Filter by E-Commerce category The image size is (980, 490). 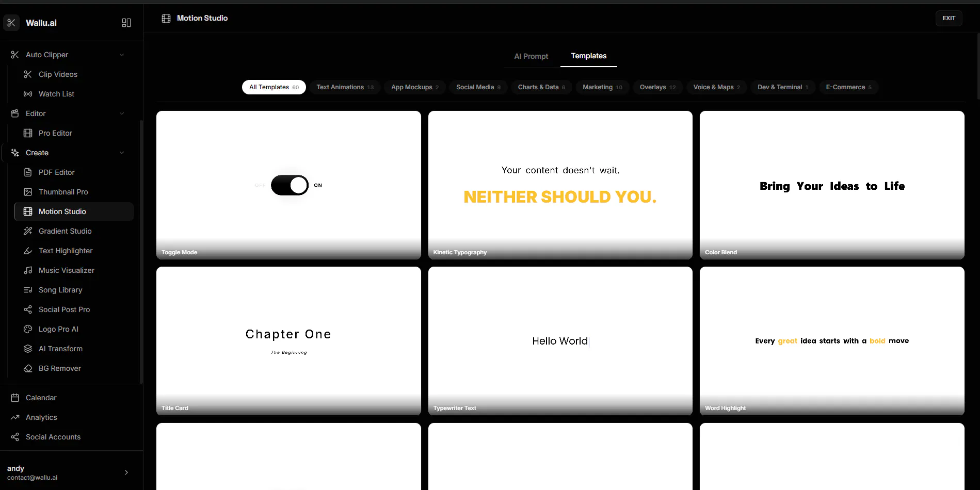click(x=848, y=87)
